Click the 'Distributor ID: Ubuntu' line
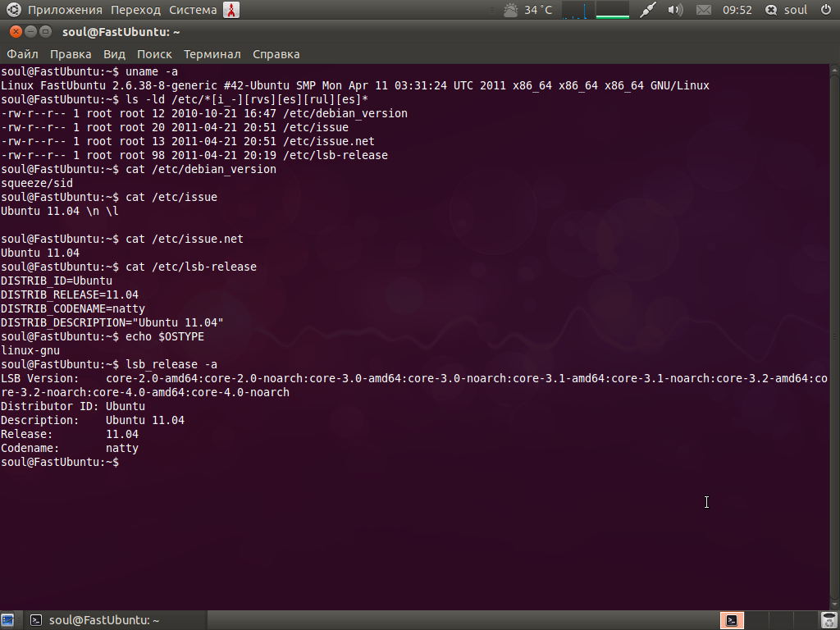The height and width of the screenshot is (630, 840). [73, 406]
